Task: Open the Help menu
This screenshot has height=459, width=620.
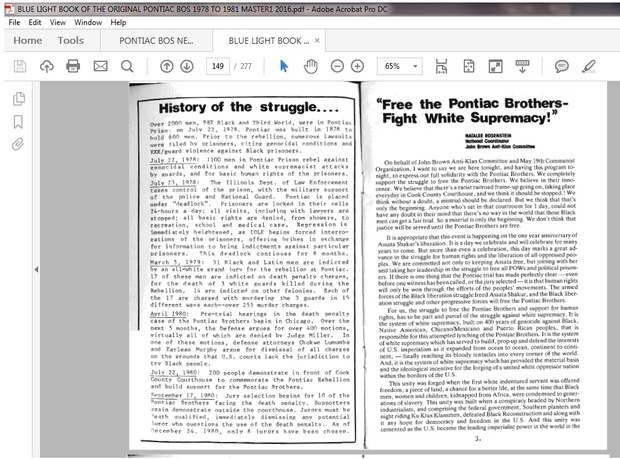Action: pyautogui.click(x=118, y=22)
